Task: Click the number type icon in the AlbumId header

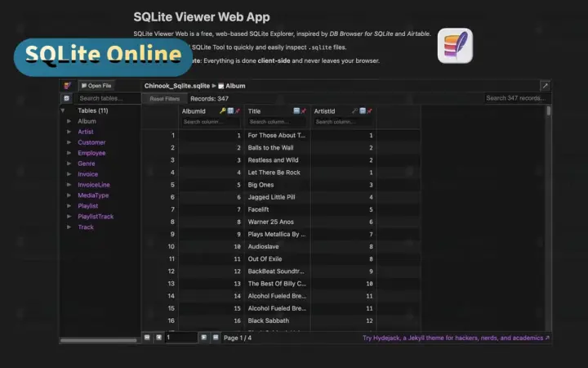Action: (230, 110)
